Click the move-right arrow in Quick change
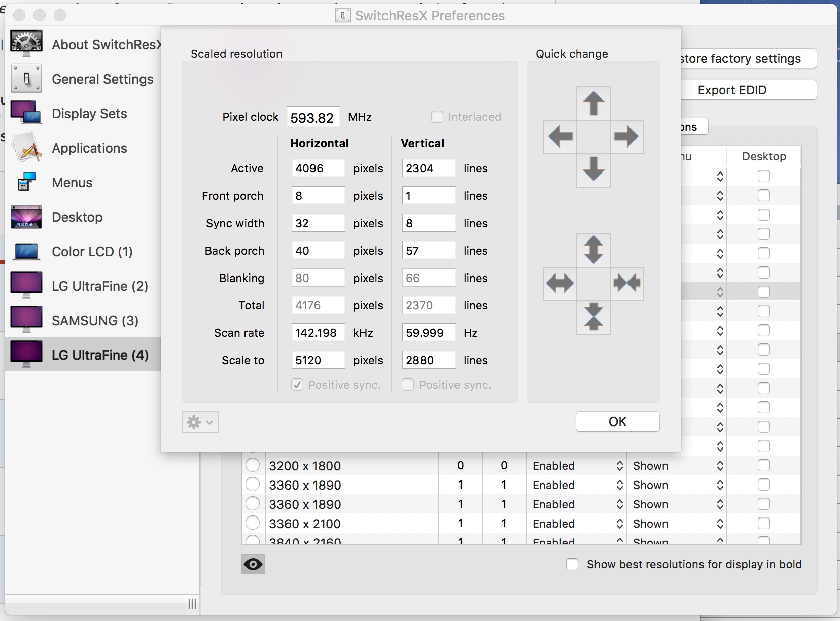Viewport: 840px width, 621px height. (x=626, y=136)
